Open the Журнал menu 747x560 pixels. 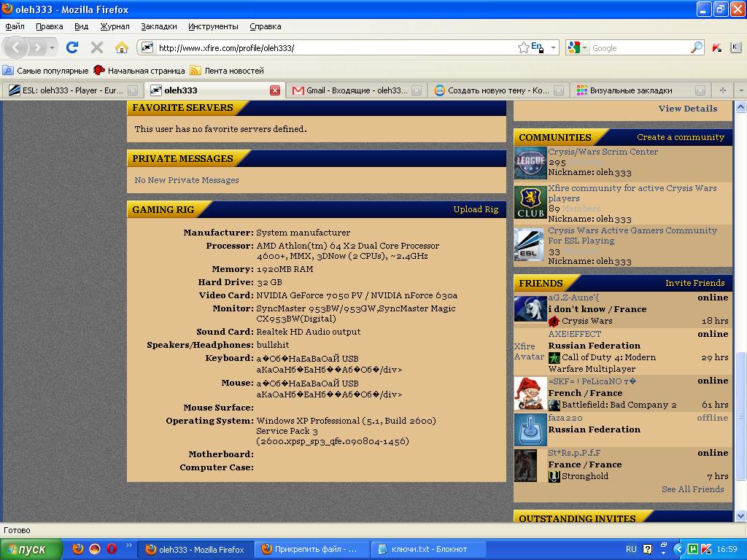pyautogui.click(x=115, y=27)
